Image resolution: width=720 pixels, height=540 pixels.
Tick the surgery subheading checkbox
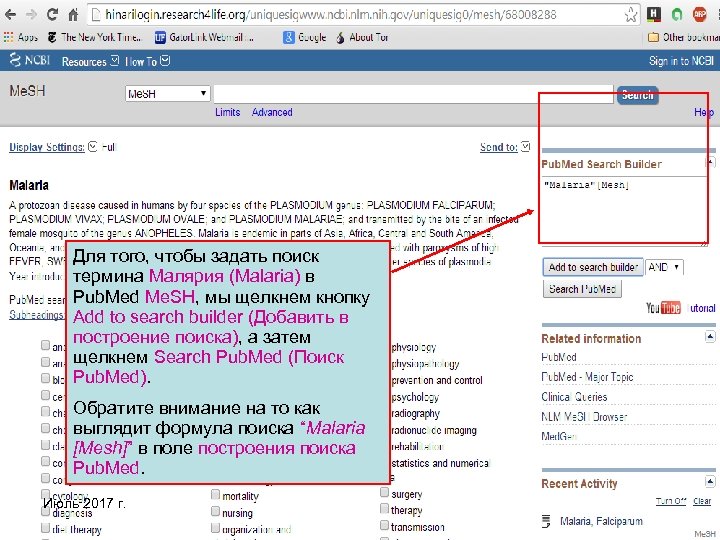pyautogui.click(x=384, y=492)
